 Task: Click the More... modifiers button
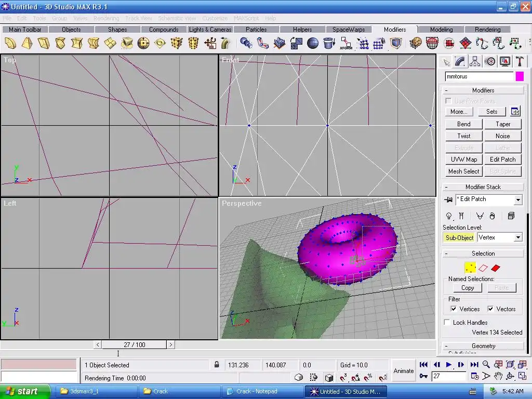click(x=459, y=112)
